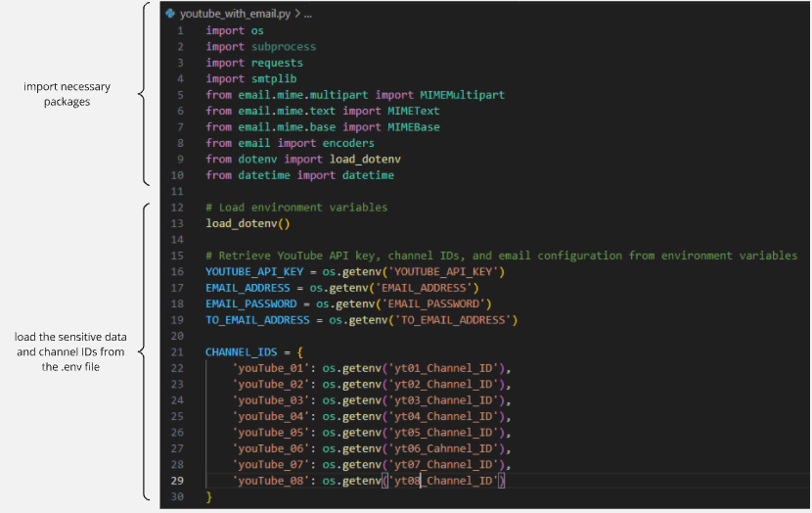Click 'load_dotenv' on the dotenv import line
The image size is (812, 513).
click(x=365, y=159)
